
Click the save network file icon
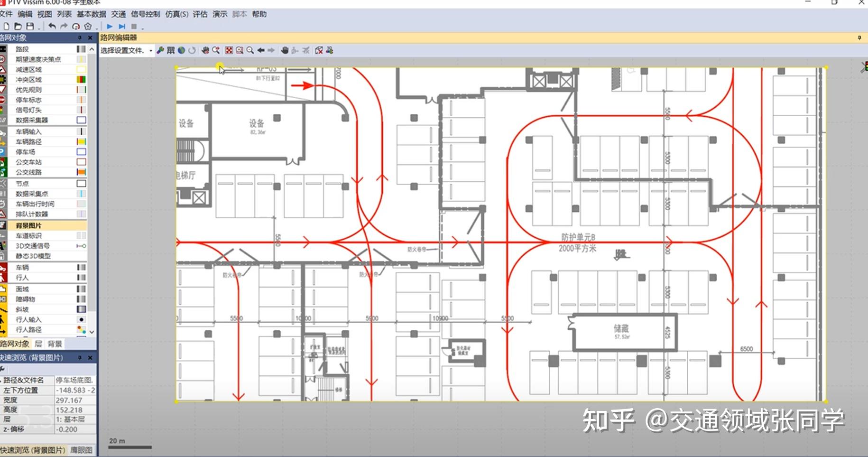tap(29, 26)
